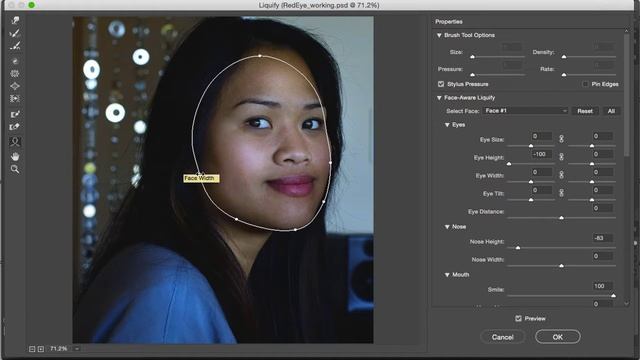This screenshot has width=640, height=360.
Task: Click the 71.2% zoom level field
Action: [x=59, y=349]
